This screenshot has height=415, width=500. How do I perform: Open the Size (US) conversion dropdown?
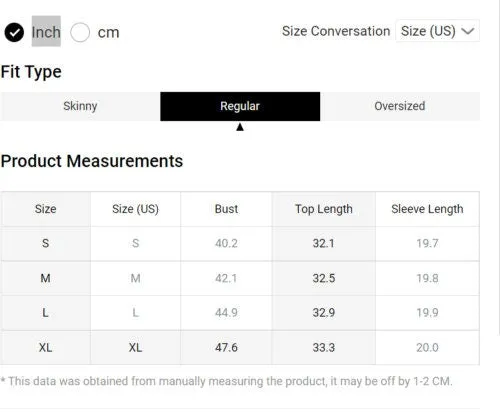[x=437, y=31]
